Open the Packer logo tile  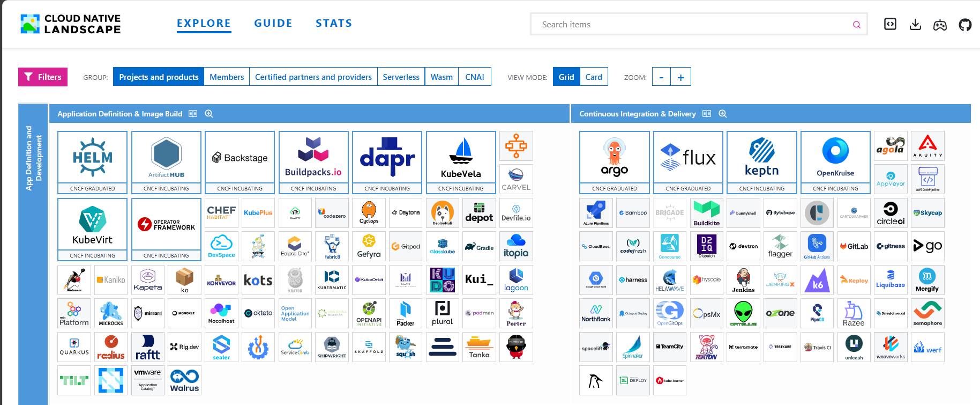(406, 313)
